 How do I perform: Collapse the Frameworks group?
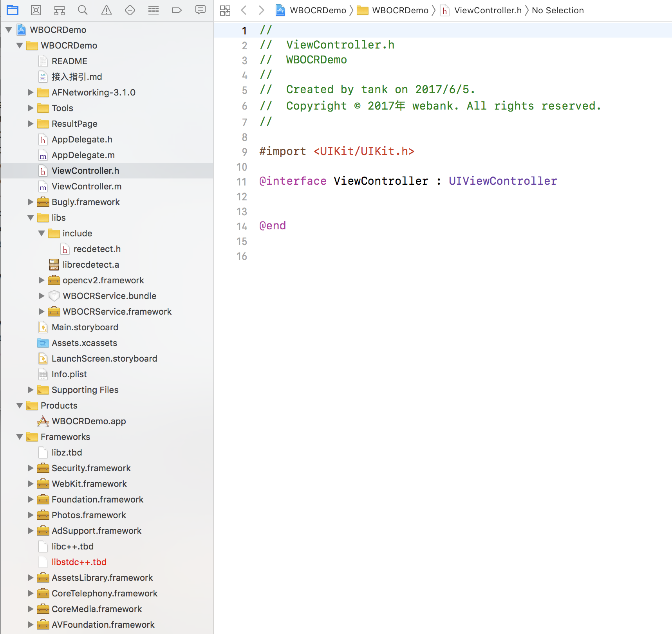coord(20,437)
